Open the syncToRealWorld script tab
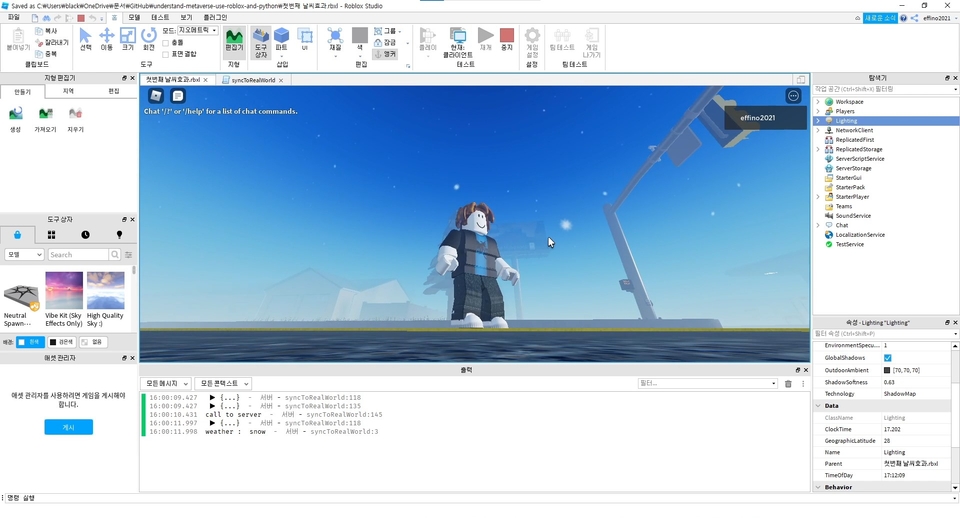This screenshot has width=960, height=518. click(x=252, y=80)
